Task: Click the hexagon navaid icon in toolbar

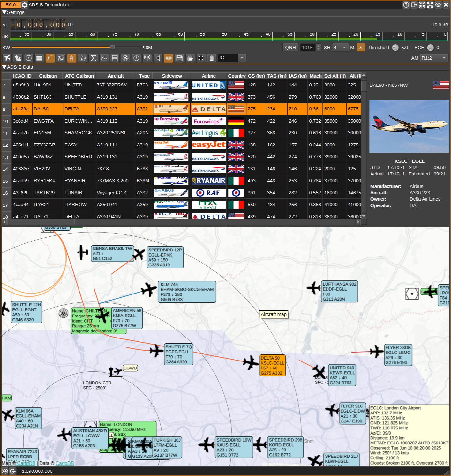Action: click(29, 58)
